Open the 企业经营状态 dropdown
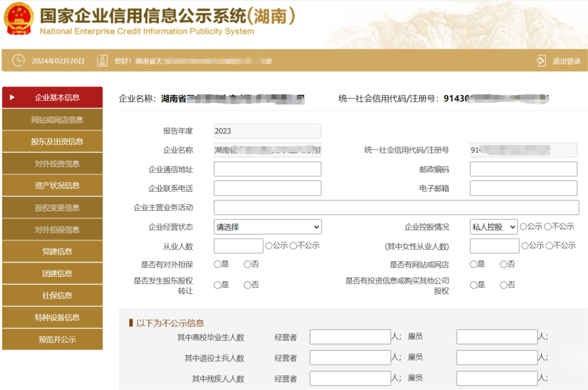 coord(267,227)
